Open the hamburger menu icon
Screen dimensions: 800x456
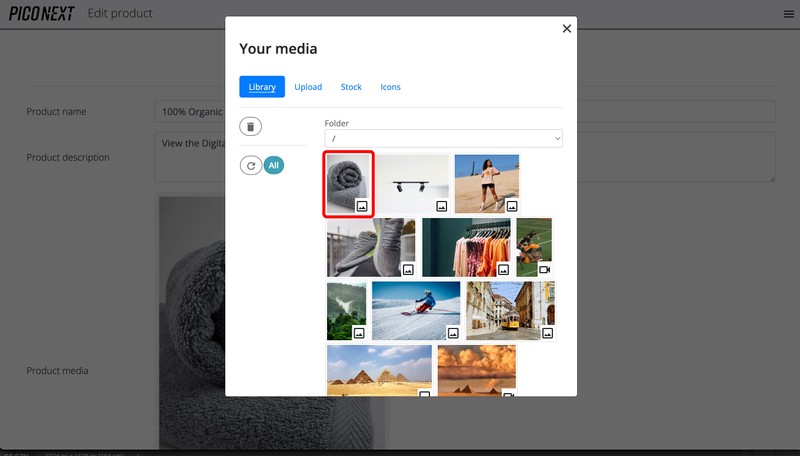(787, 14)
